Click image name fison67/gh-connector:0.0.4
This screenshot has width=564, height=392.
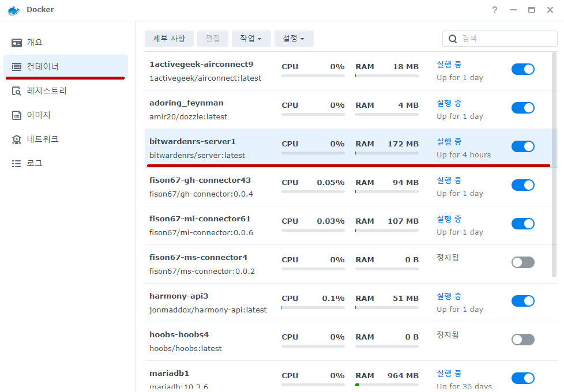pyautogui.click(x=201, y=194)
